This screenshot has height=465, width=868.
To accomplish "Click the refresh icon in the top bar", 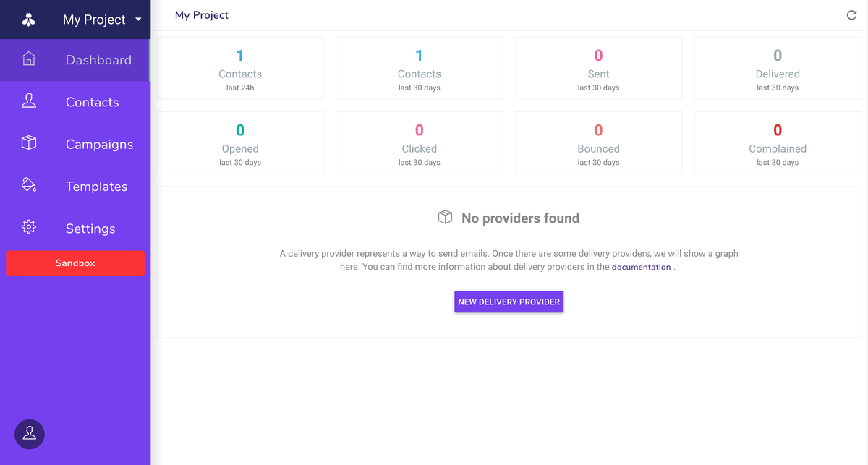I will click(851, 15).
